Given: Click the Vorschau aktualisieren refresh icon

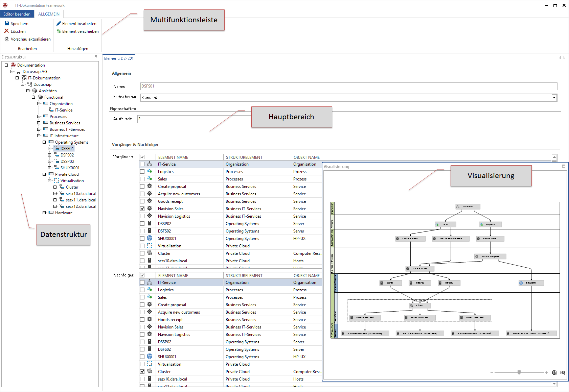Looking at the screenshot, I should click(x=6, y=39).
